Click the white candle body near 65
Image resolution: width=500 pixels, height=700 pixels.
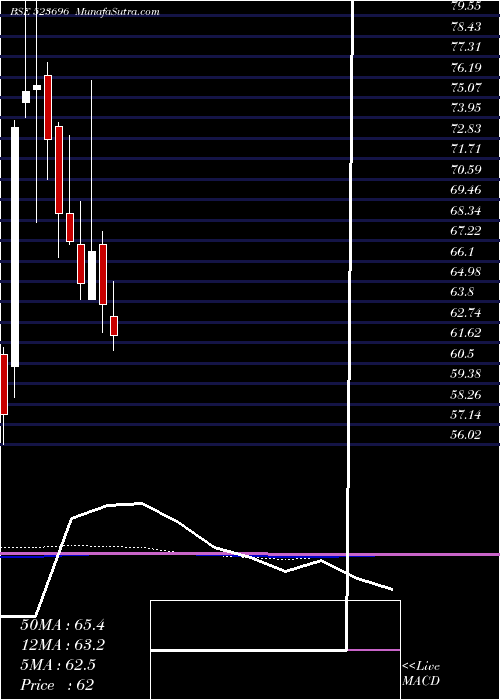pyautogui.click(x=92, y=275)
